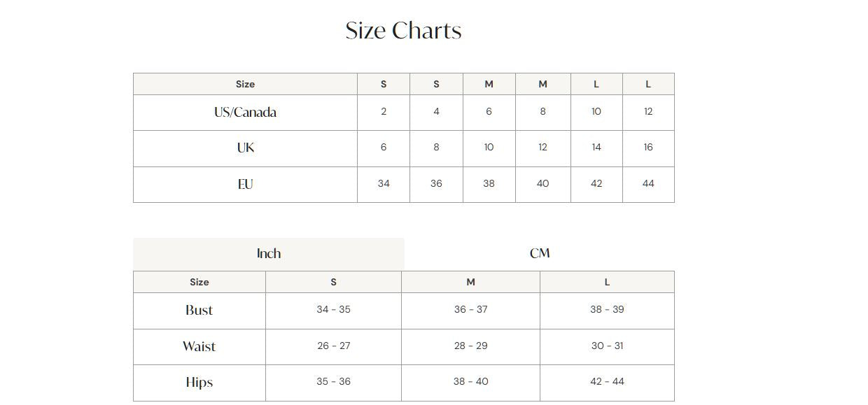Select the EU row label
This screenshot has height=405, width=868.
click(x=245, y=185)
